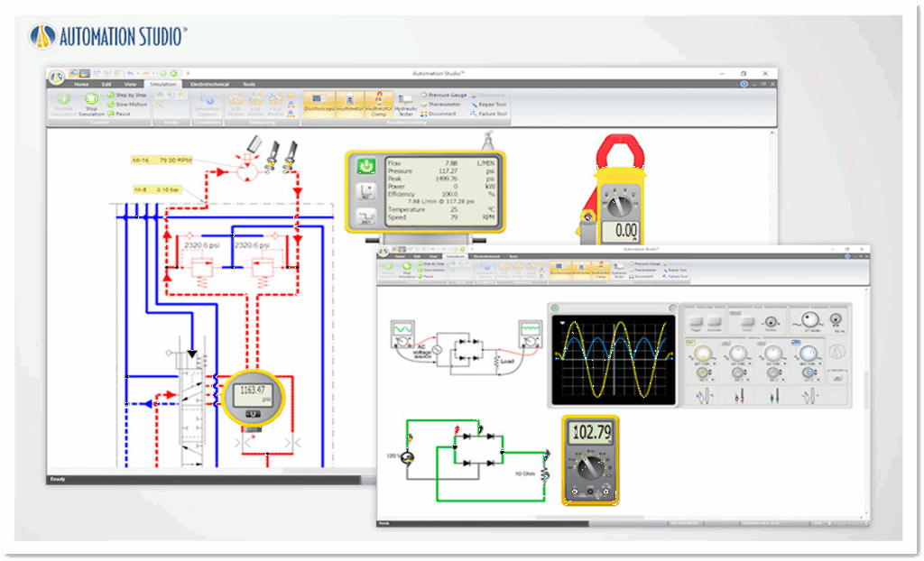
Task: Open the main window's application menu logo
Action: pyautogui.click(x=57, y=77)
